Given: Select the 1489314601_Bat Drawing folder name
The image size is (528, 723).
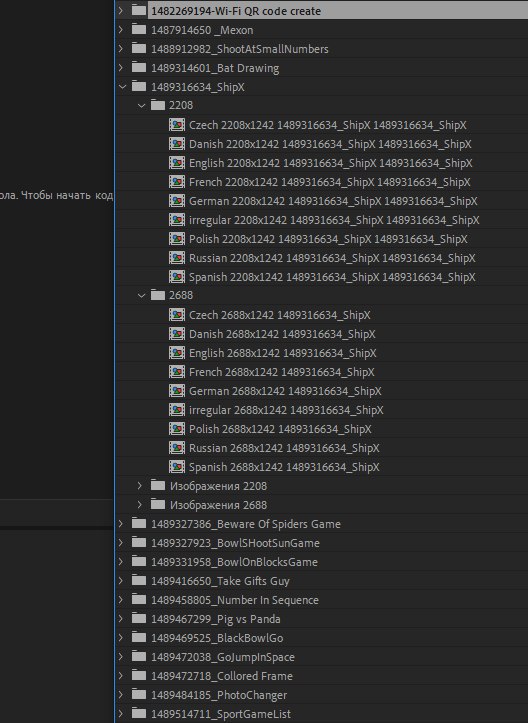Looking at the screenshot, I should tap(215, 68).
